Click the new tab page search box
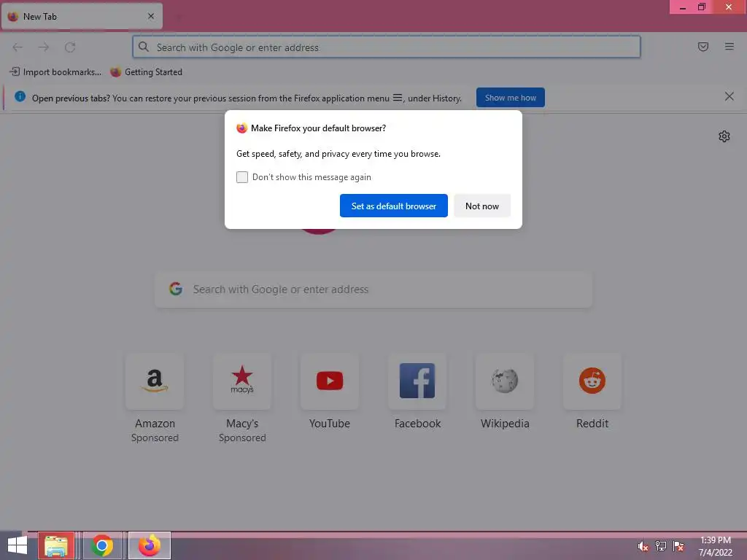 373,289
